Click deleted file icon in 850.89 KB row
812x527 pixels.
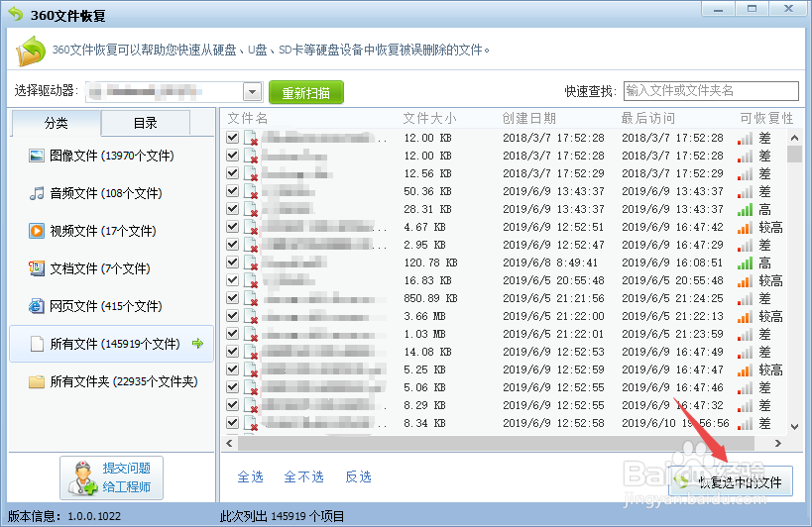coord(251,299)
